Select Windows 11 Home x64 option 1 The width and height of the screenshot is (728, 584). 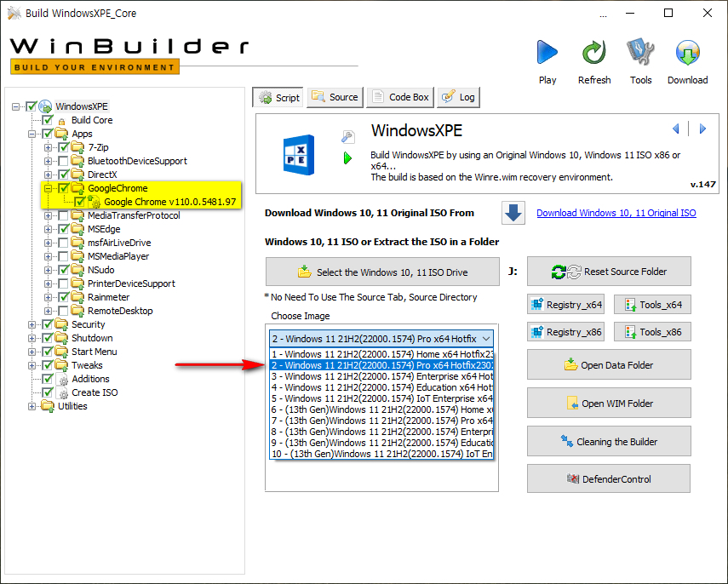pyautogui.click(x=381, y=354)
